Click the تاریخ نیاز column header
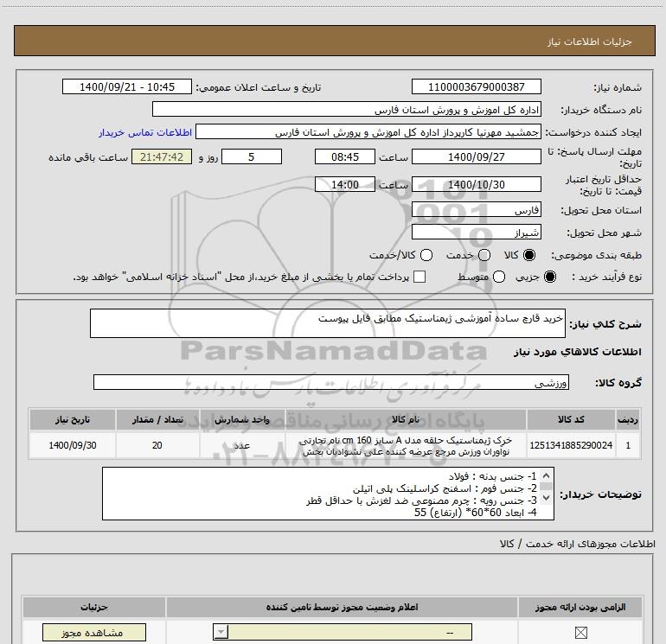This screenshot has width=666, height=644. (x=73, y=420)
